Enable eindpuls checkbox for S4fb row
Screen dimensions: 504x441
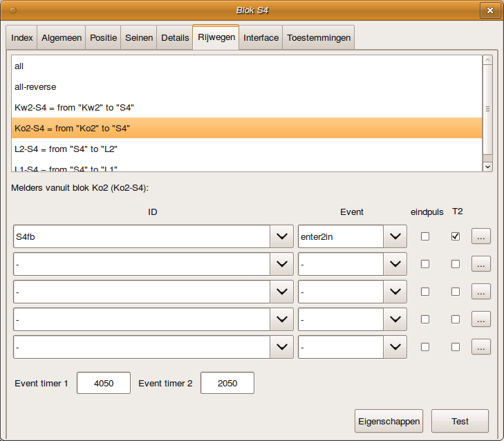[425, 236]
